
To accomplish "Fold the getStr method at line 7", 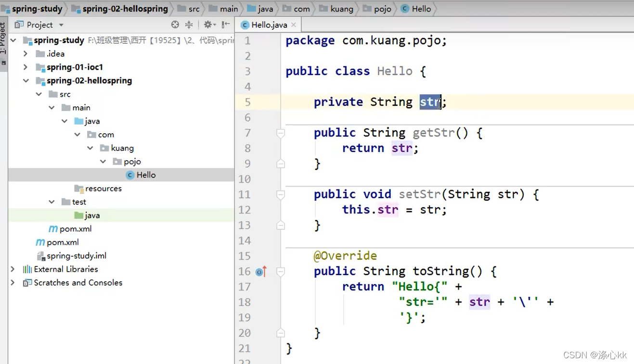I will tap(281, 133).
